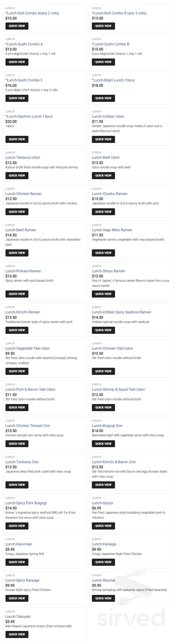Open Quick View for Lunch-Nigiri Lunch 10pcs

coord(103,98)
